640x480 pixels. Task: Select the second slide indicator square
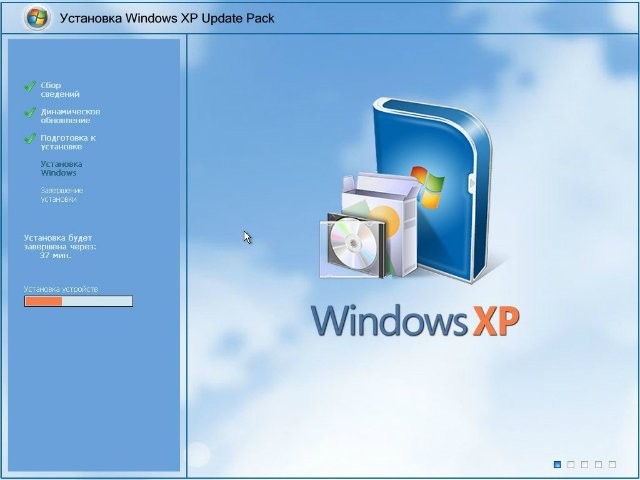tap(571, 464)
